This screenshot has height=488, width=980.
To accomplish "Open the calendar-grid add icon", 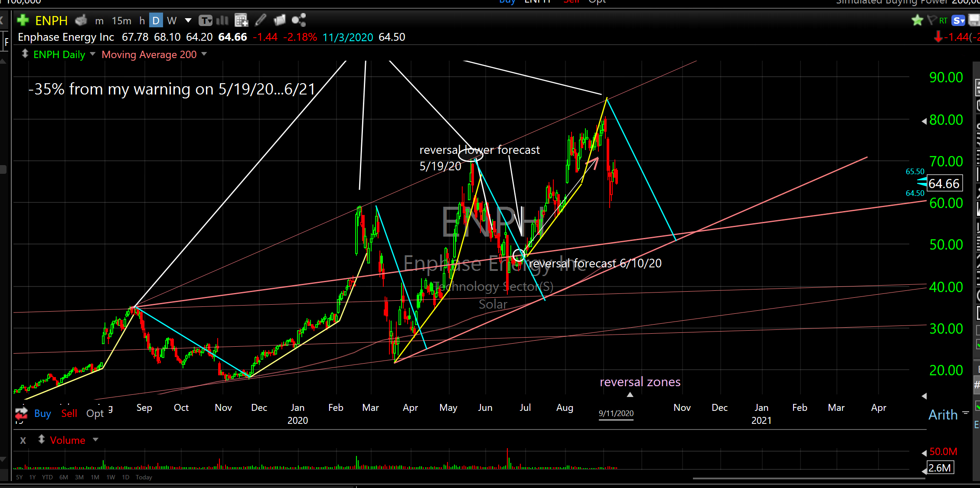I will [241, 20].
